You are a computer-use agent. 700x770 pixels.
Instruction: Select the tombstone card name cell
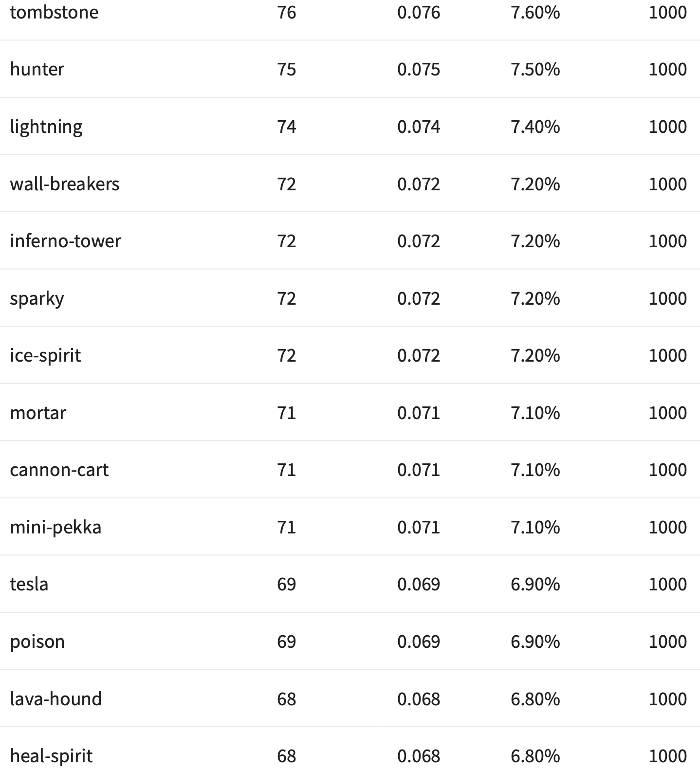coord(54,12)
